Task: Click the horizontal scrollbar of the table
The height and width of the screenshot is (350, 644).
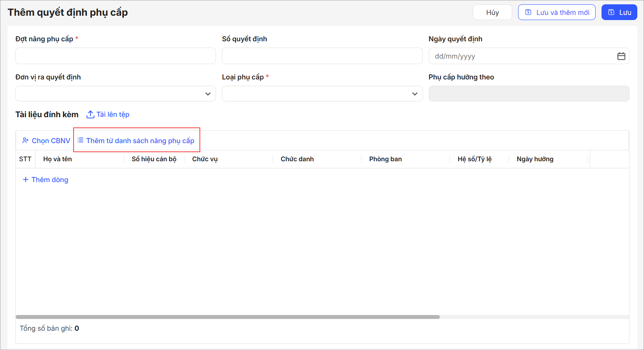Action: 227,317
